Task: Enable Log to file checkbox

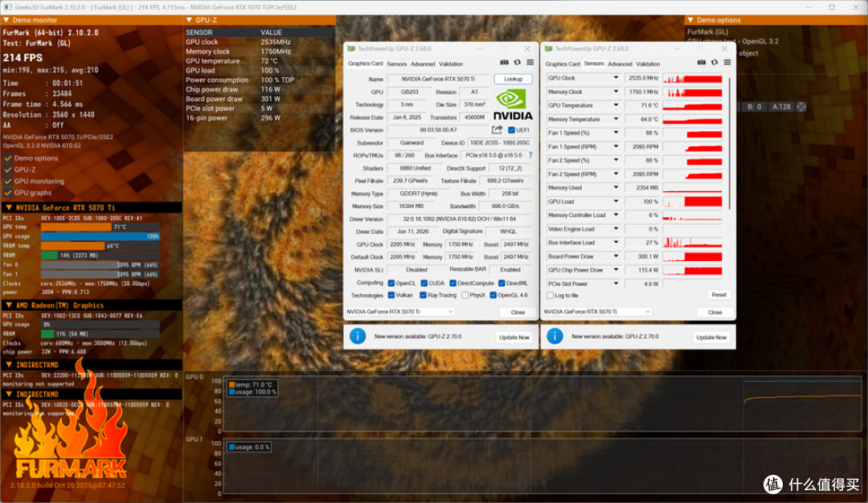Action: click(x=551, y=296)
